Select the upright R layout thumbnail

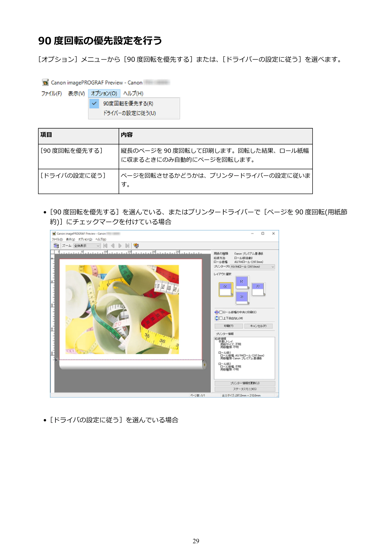(x=242, y=283)
